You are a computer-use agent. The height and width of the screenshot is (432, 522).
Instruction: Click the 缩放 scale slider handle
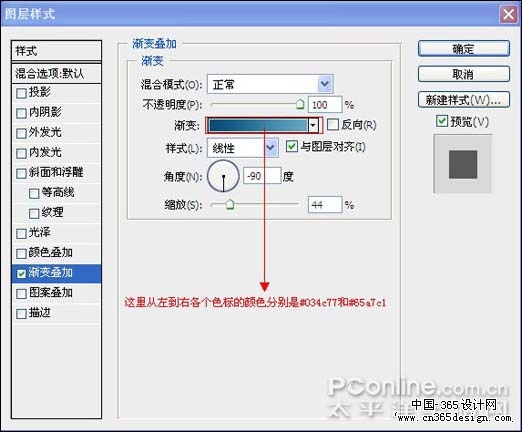click(230, 204)
